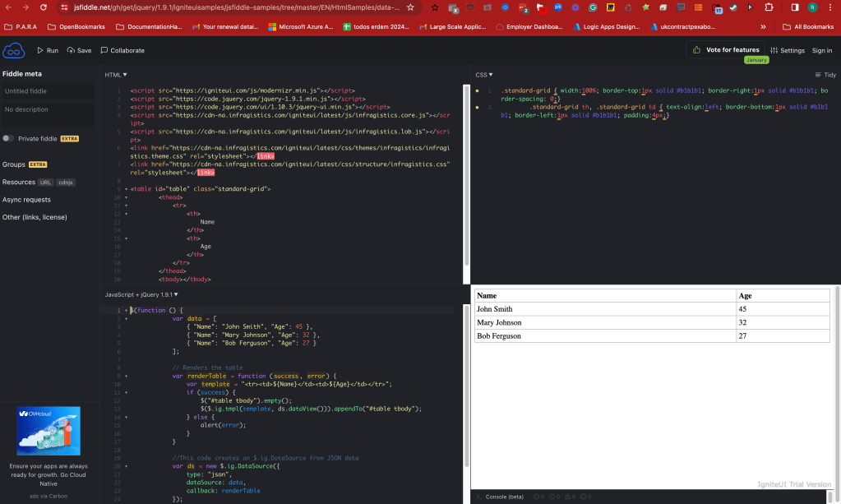
Task: Click the Sign in link
Action: (x=822, y=50)
